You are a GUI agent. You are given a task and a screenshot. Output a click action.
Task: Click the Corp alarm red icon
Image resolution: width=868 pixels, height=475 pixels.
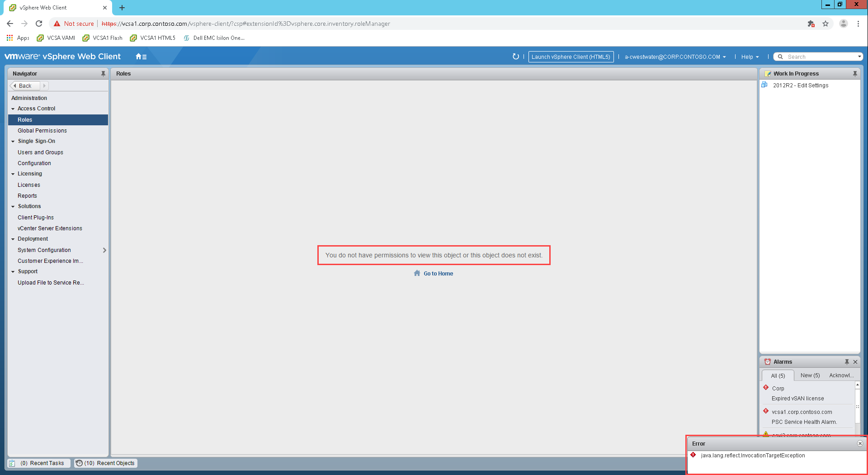(766, 388)
